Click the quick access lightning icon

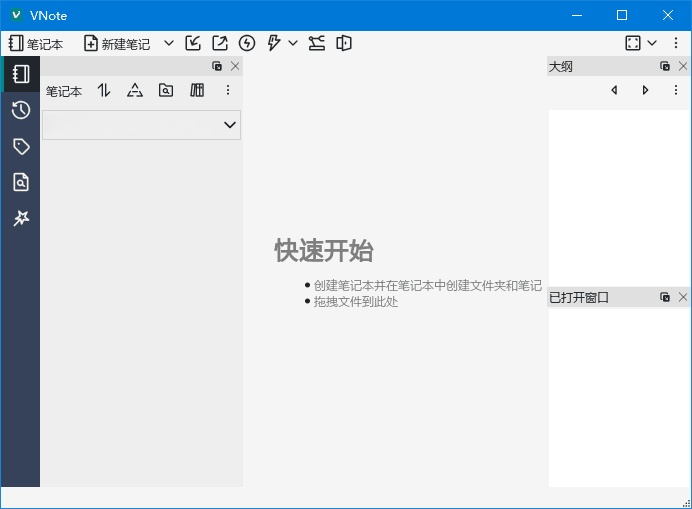274,43
